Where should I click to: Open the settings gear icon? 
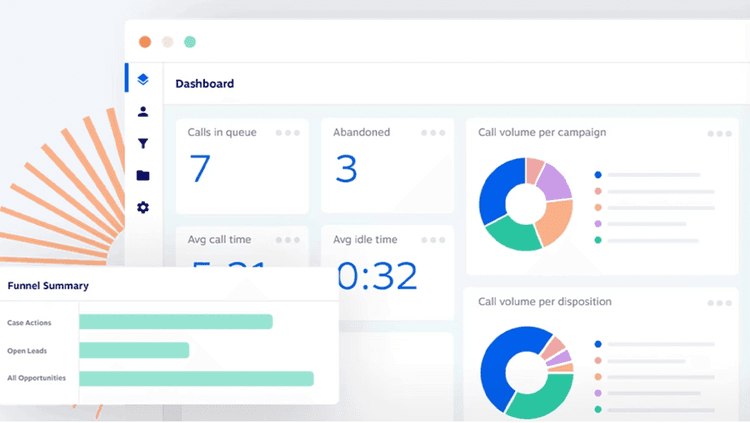(143, 207)
